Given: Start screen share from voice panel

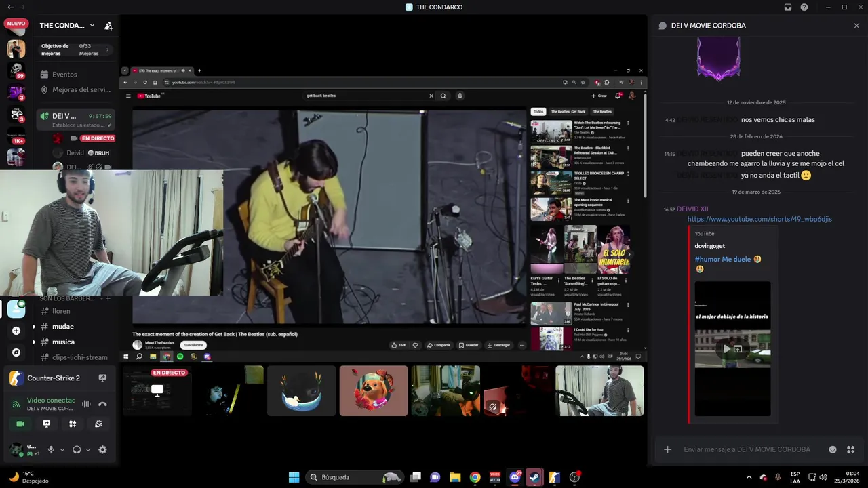Looking at the screenshot, I should pos(46,424).
